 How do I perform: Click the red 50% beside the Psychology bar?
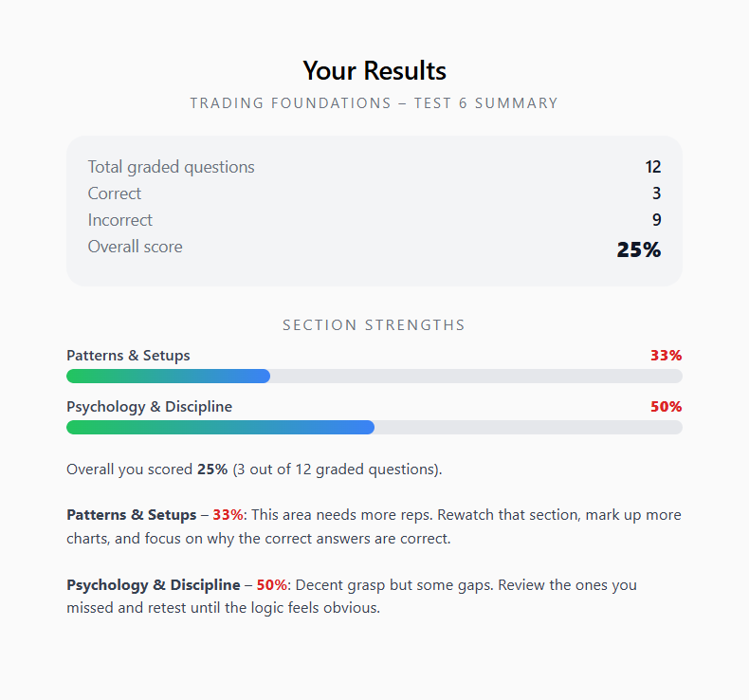point(666,407)
